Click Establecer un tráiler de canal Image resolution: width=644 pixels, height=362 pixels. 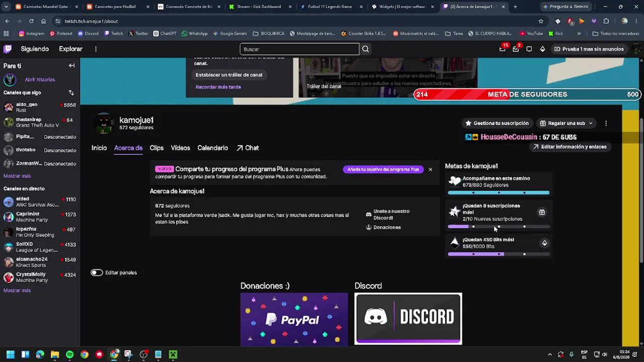[x=229, y=75]
